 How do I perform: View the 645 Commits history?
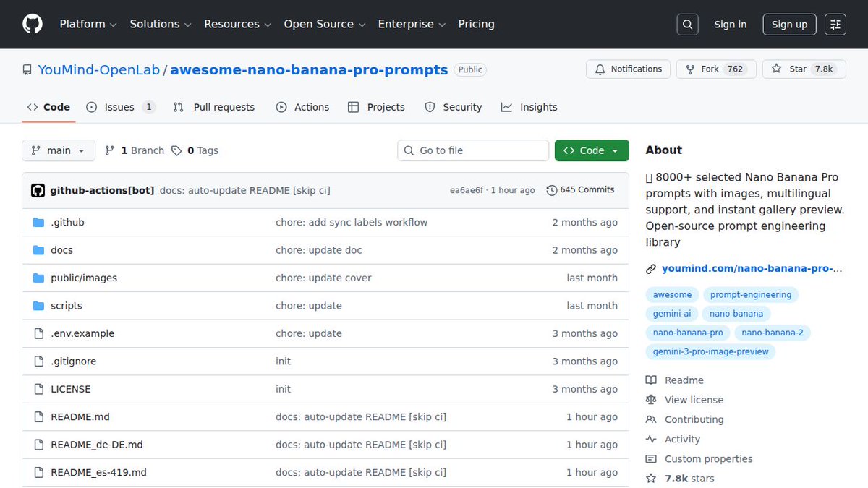[581, 190]
